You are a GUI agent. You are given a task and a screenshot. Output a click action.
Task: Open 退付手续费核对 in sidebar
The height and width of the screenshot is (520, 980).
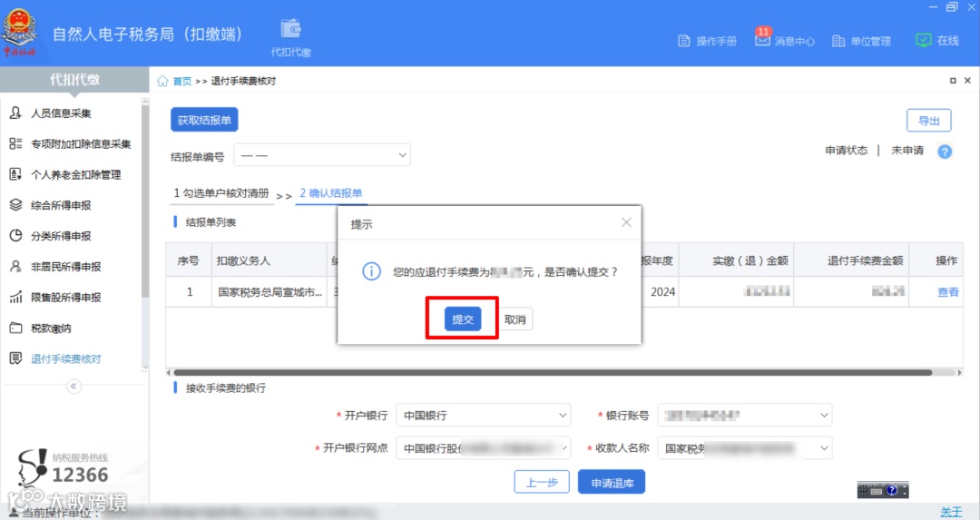(x=65, y=358)
